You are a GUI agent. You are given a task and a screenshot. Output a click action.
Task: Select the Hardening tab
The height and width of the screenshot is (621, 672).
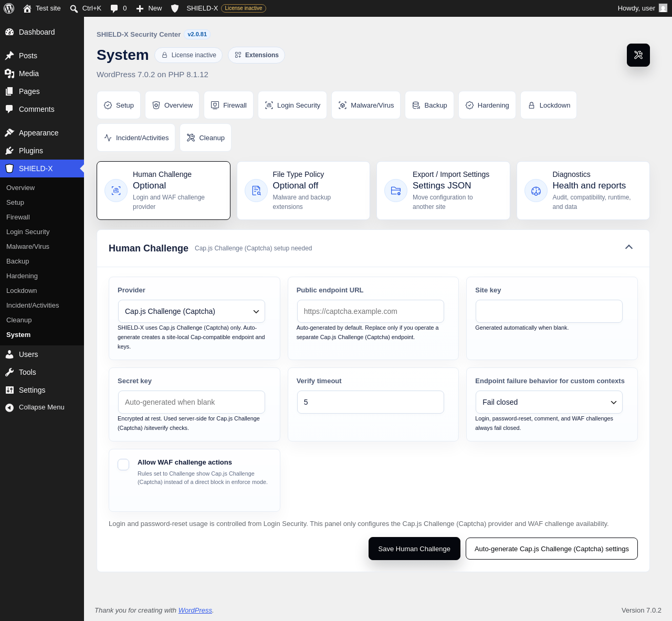tap(487, 105)
